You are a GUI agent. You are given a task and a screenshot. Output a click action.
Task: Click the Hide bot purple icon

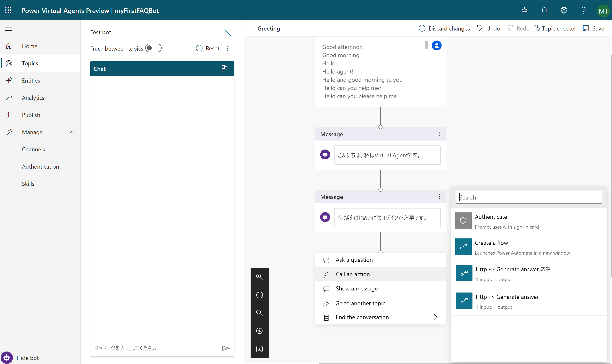pos(7,358)
